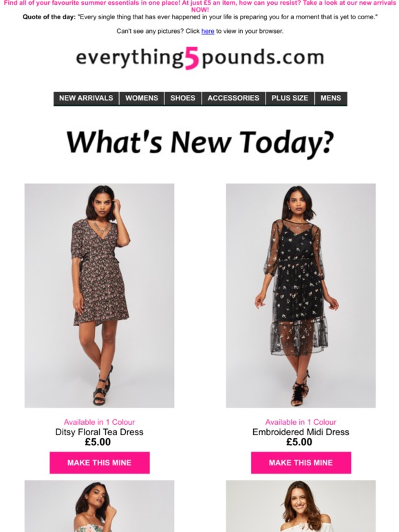Viewport: 399px width, 532px height.
Task: Open the Embroidered Midi Dress photo
Action: pos(301,296)
